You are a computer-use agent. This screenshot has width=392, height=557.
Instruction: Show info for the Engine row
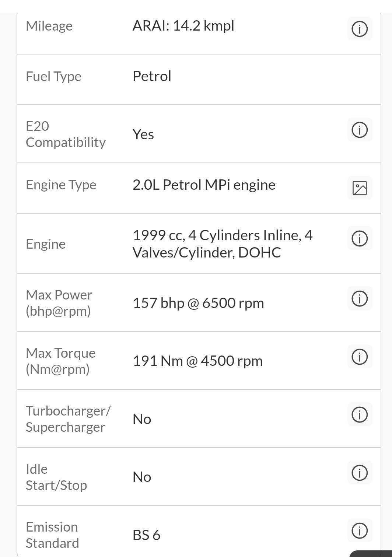[360, 238]
